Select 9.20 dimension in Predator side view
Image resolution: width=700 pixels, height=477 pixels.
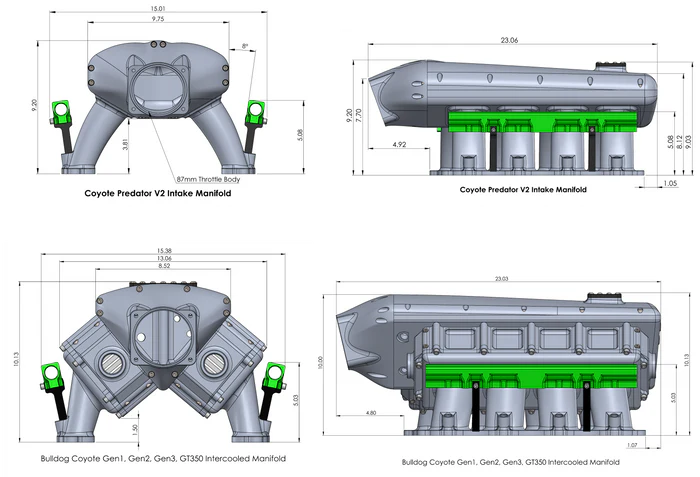click(350, 115)
